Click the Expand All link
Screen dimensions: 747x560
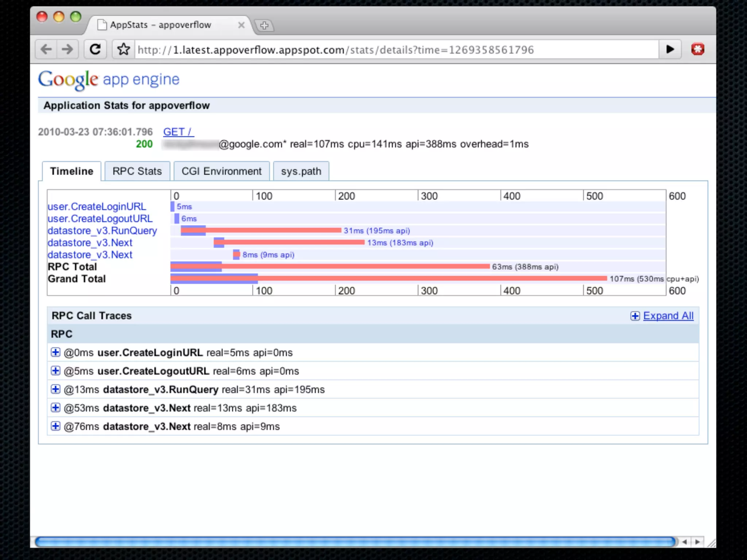668,316
